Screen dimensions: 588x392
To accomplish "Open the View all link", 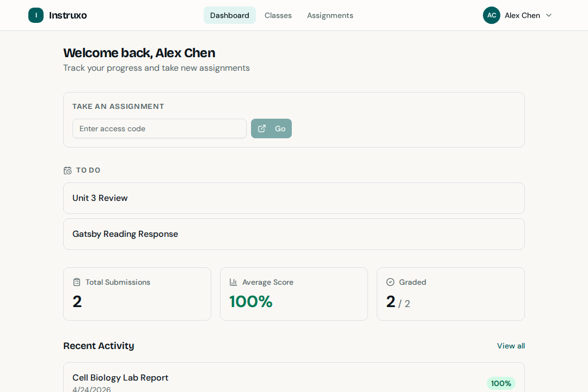I will pyautogui.click(x=511, y=346).
